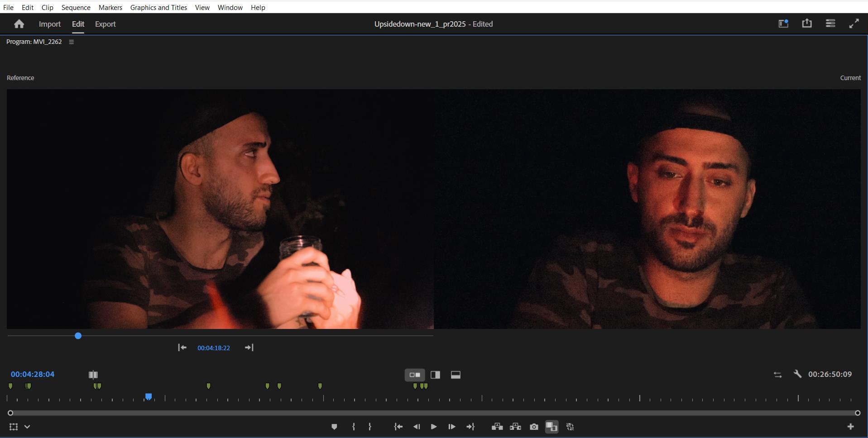The height and width of the screenshot is (438, 868).
Task: Go to Home screen via house icon
Action: pos(19,24)
